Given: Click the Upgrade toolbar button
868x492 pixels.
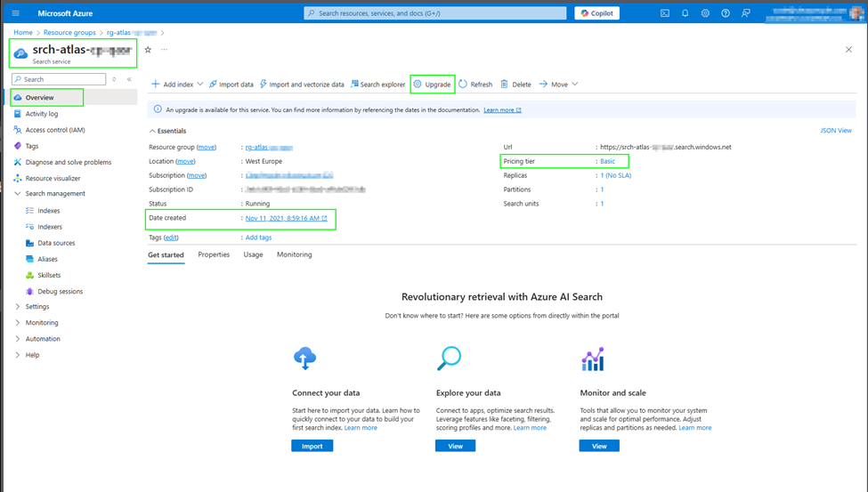Looking at the screenshot, I should pyautogui.click(x=433, y=85).
